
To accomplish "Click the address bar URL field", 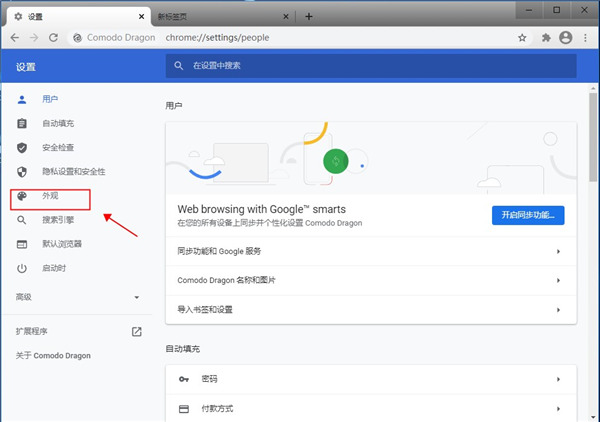I will pos(300,38).
